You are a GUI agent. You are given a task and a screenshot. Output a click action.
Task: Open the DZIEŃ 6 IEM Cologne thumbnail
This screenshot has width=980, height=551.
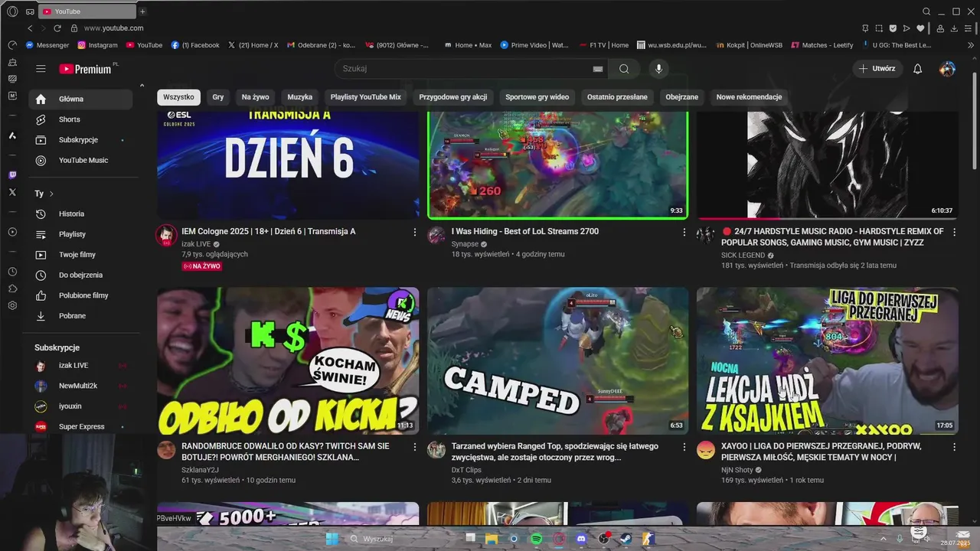(288, 165)
